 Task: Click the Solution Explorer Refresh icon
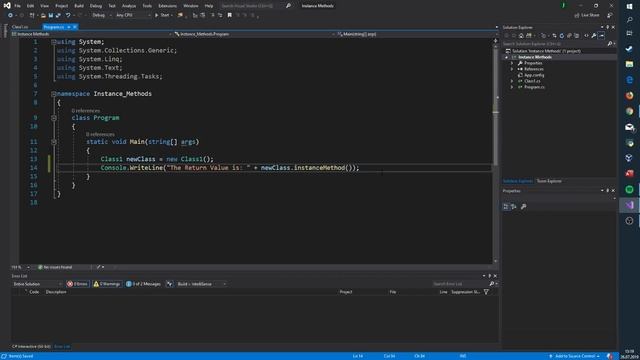point(562,36)
